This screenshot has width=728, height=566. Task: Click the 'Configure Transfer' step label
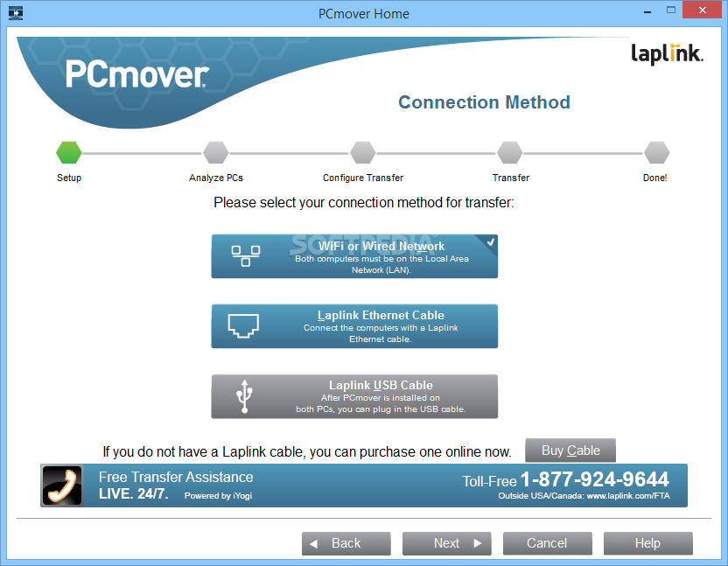363,178
